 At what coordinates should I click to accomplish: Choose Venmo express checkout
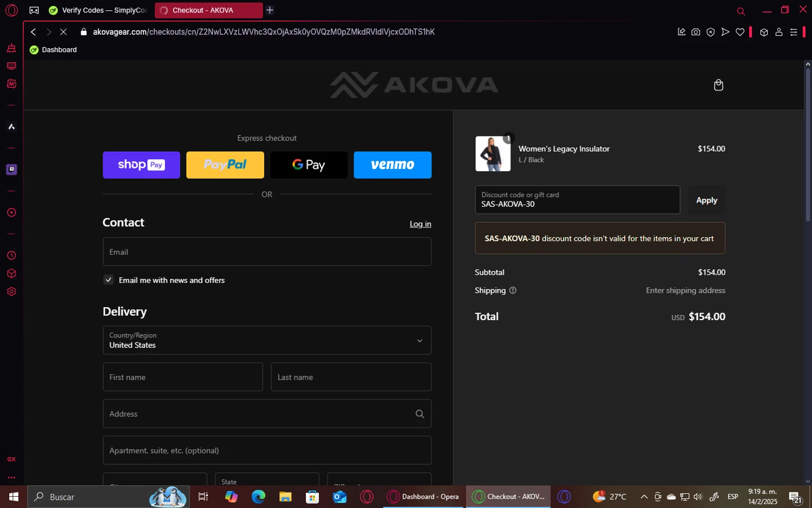point(392,165)
